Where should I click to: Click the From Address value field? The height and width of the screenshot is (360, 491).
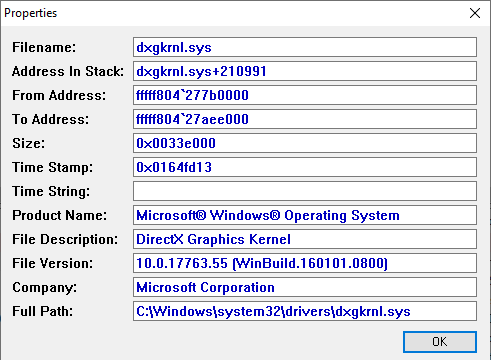[x=305, y=95]
